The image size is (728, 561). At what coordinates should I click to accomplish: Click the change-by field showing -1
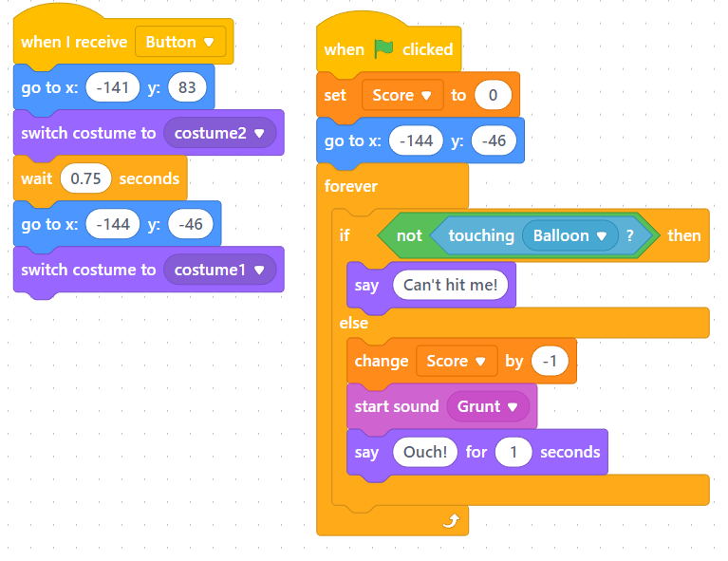click(x=550, y=361)
